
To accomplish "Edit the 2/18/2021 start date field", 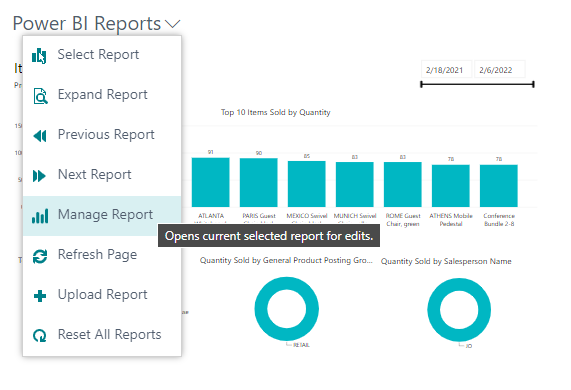I will (446, 70).
